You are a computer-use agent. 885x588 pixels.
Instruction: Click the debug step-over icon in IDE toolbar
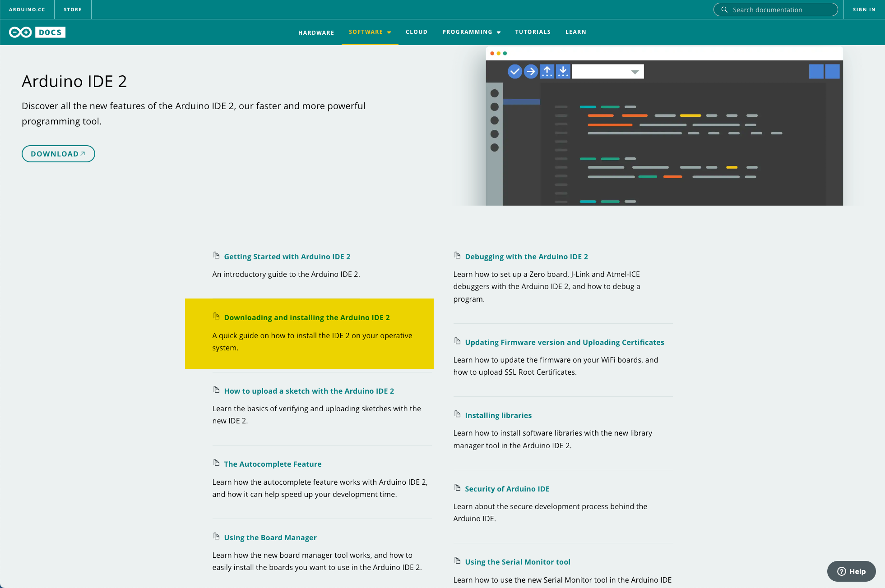tap(547, 72)
